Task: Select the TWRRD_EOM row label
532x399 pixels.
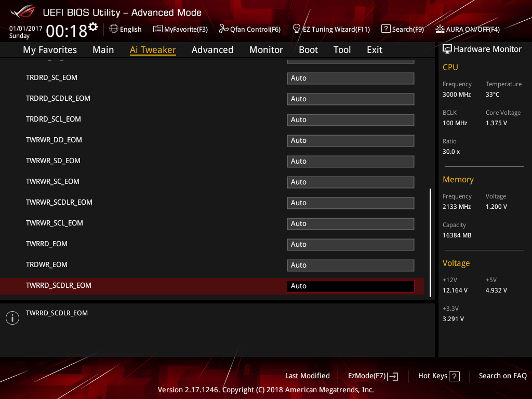Action: (46, 244)
